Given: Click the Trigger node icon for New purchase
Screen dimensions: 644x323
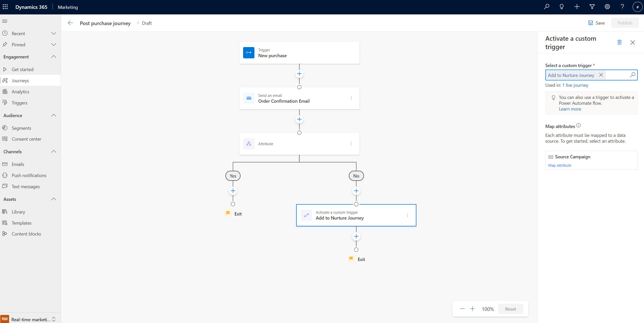Looking at the screenshot, I should tap(249, 53).
